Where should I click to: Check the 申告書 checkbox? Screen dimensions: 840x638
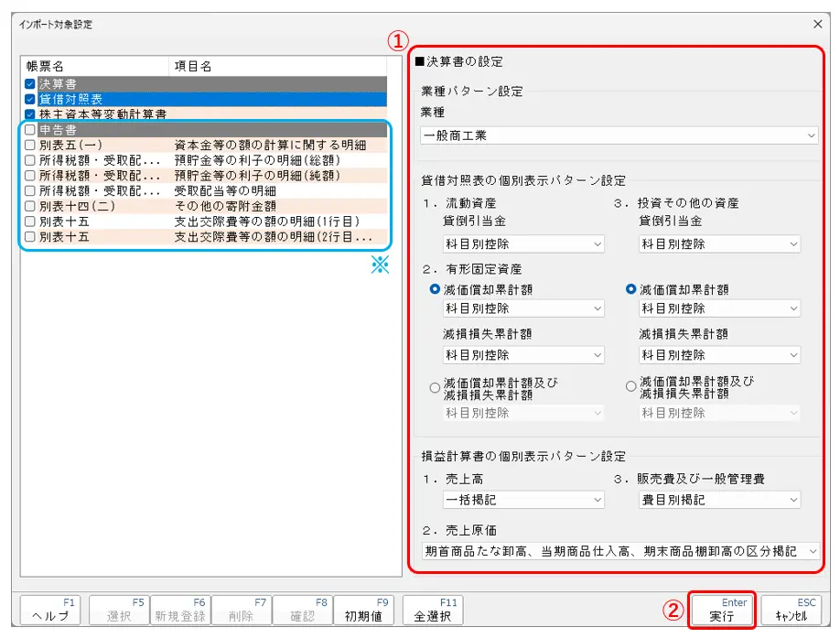tap(30, 130)
